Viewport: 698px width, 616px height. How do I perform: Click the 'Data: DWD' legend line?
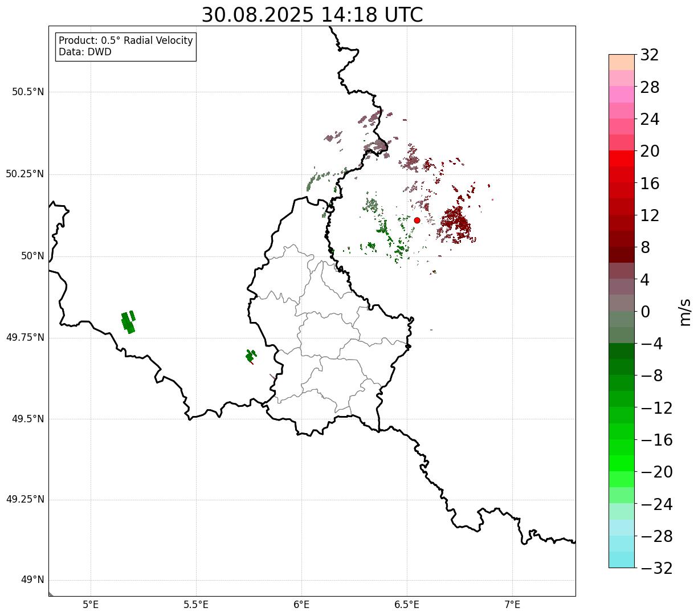pos(85,52)
